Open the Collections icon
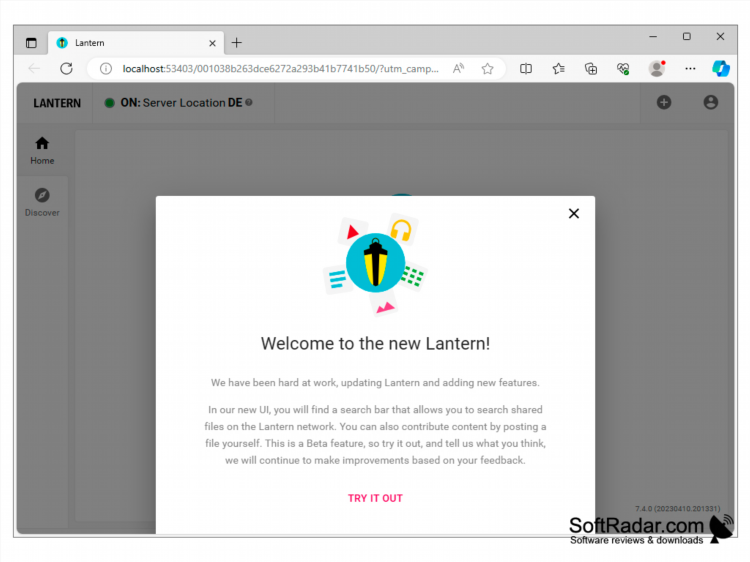The height and width of the screenshot is (562, 750). tap(591, 69)
